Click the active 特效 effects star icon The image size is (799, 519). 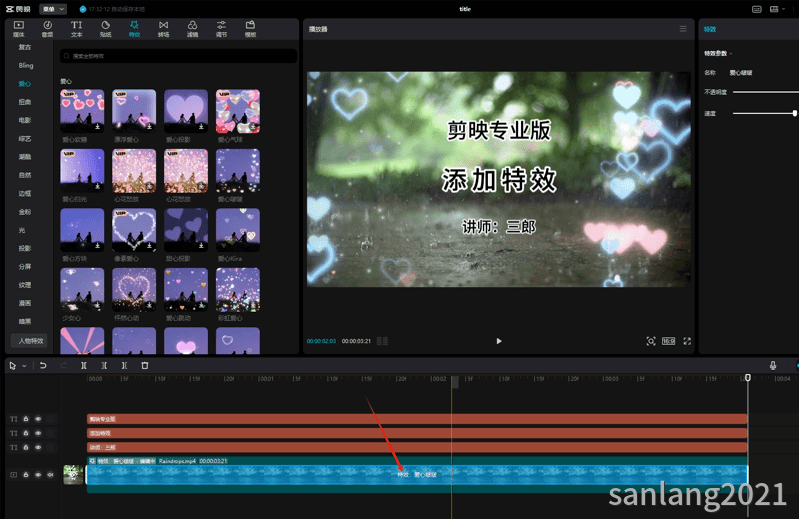134,25
